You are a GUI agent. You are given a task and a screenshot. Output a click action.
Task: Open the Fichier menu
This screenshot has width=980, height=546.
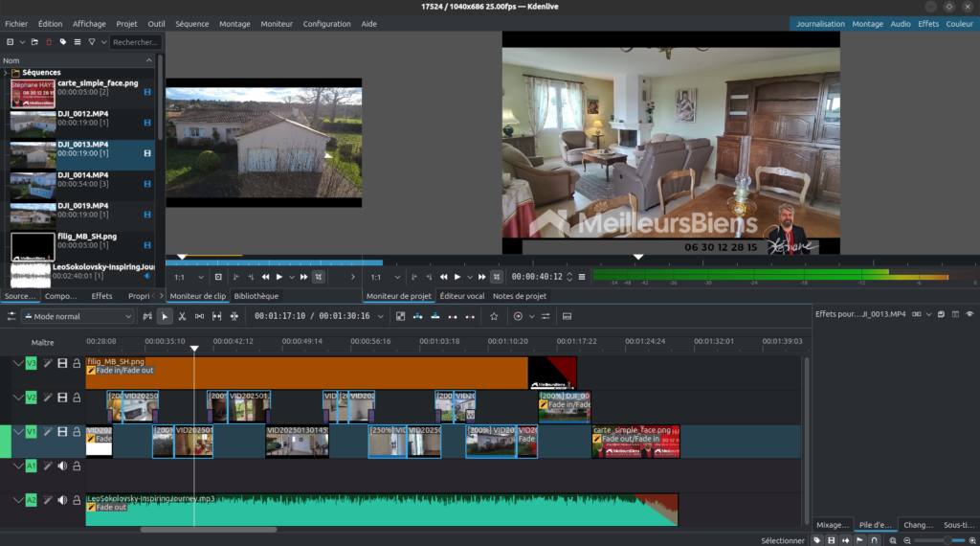(16, 24)
